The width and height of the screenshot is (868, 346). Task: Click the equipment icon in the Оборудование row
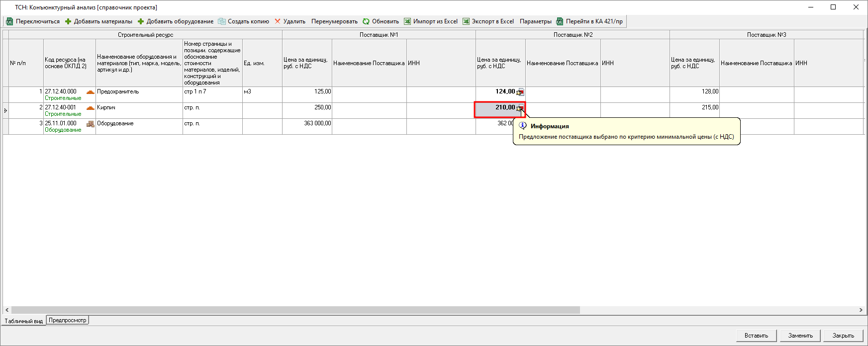click(90, 124)
